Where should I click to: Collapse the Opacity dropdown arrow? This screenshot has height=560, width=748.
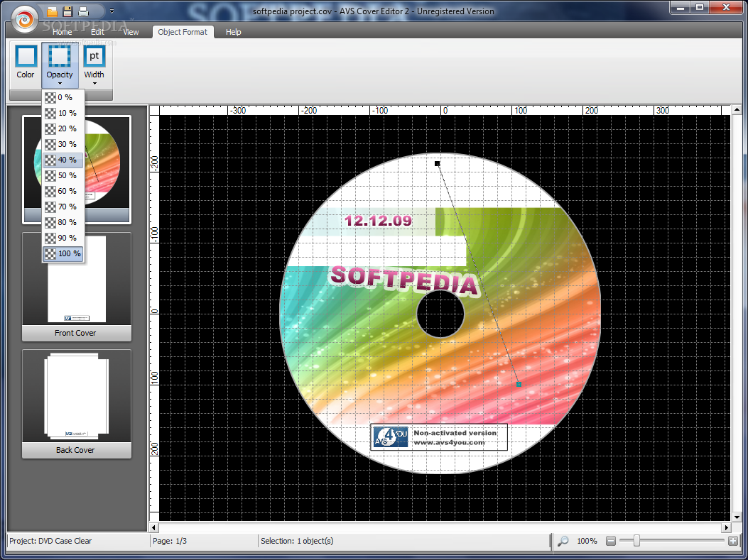tap(60, 84)
